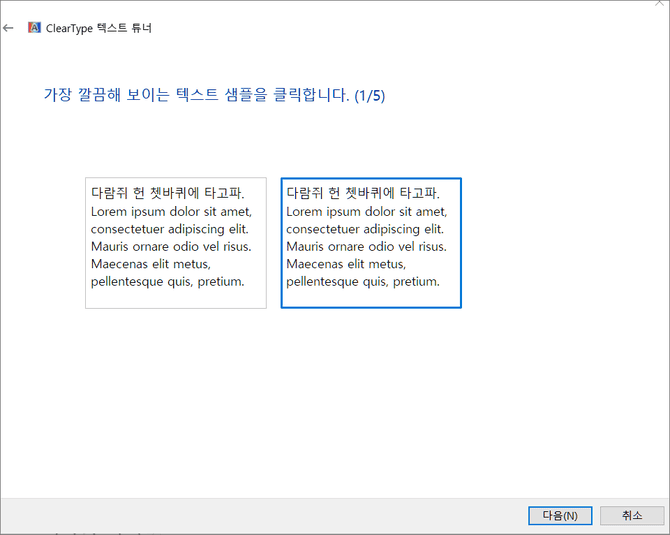The image size is (670, 535).
Task: Select the left unhighlighted text sample box
Action: click(x=176, y=243)
